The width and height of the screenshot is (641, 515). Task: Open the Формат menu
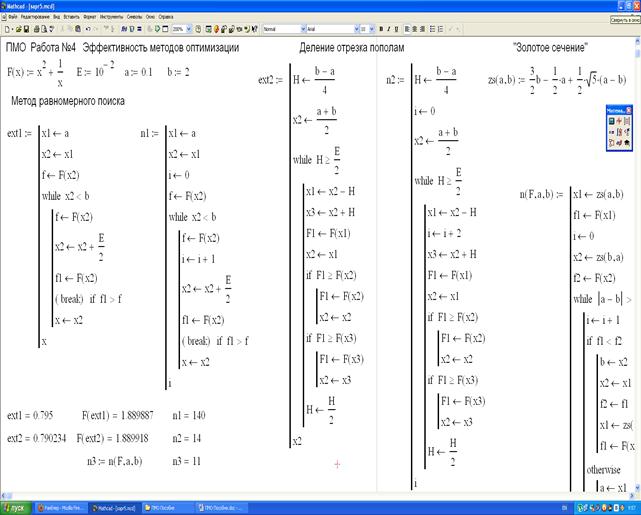pyautogui.click(x=90, y=17)
